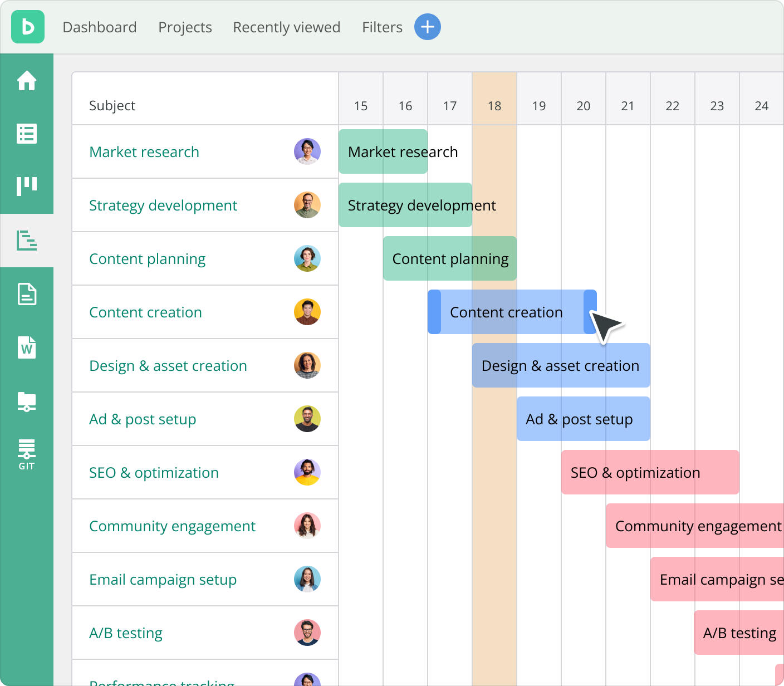Open the work packages list icon
The width and height of the screenshot is (784, 686).
click(x=26, y=134)
